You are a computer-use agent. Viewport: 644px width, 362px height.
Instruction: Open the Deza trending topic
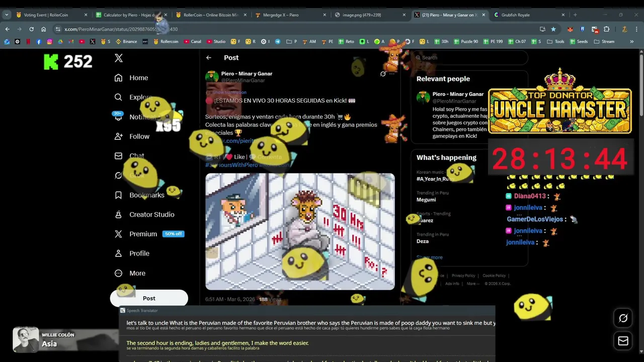pos(423,241)
